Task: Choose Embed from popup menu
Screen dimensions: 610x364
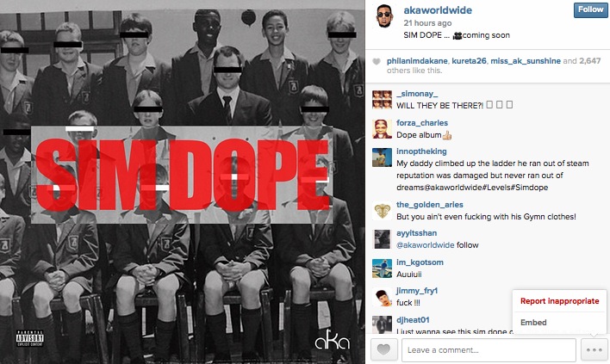Action: click(533, 323)
